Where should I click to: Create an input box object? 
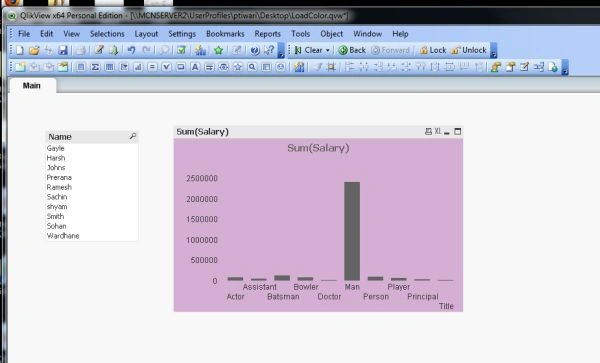(x=152, y=67)
